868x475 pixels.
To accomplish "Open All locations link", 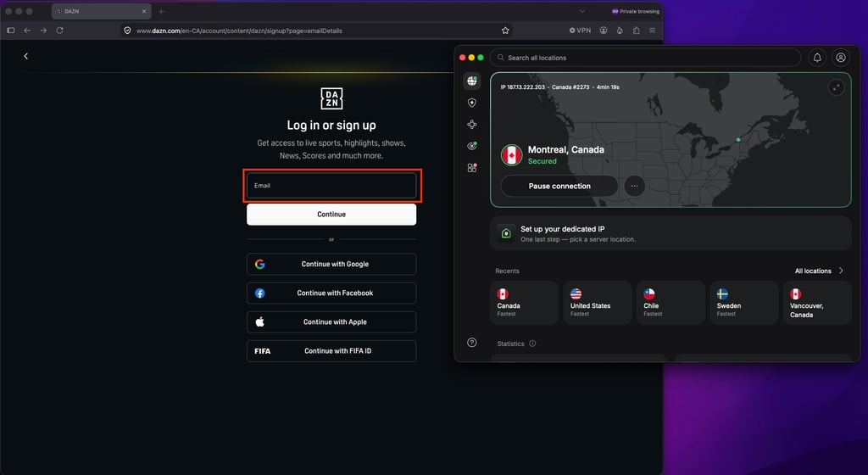I will click(x=820, y=271).
